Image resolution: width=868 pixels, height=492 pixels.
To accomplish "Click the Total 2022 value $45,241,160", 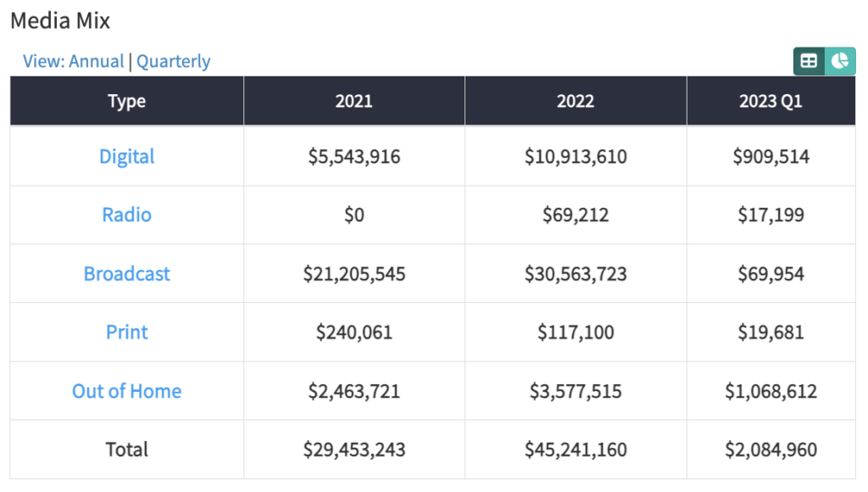I will (576, 450).
